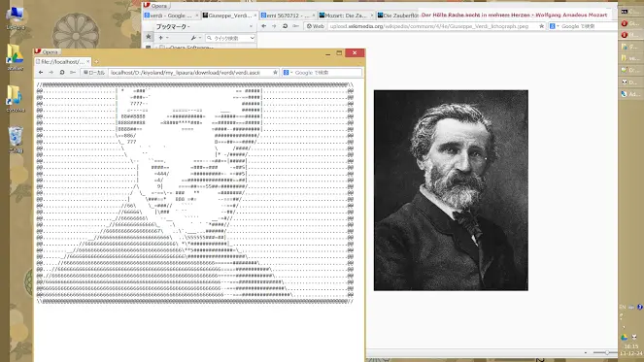Reload the Wikimedia image page
The image size is (644, 362).
pyautogui.click(x=285, y=26)
